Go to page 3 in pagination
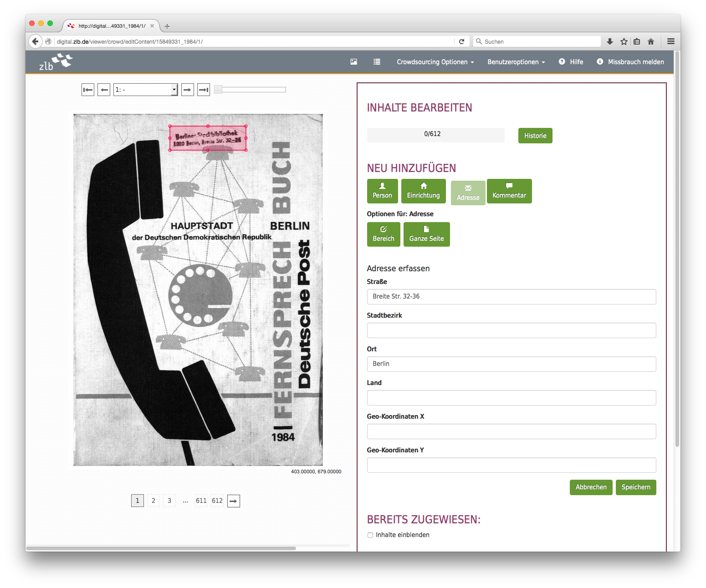The image size is (706, 588). coord(169,501)
